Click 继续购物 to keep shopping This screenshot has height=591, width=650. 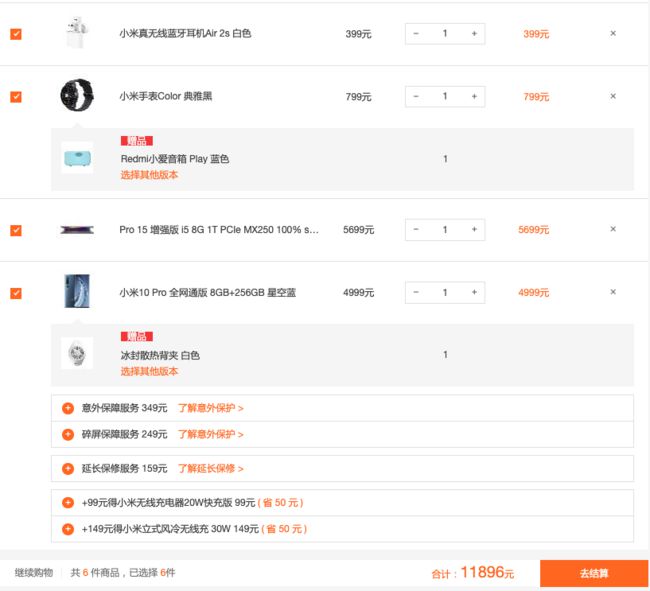[x=34, y=573]
